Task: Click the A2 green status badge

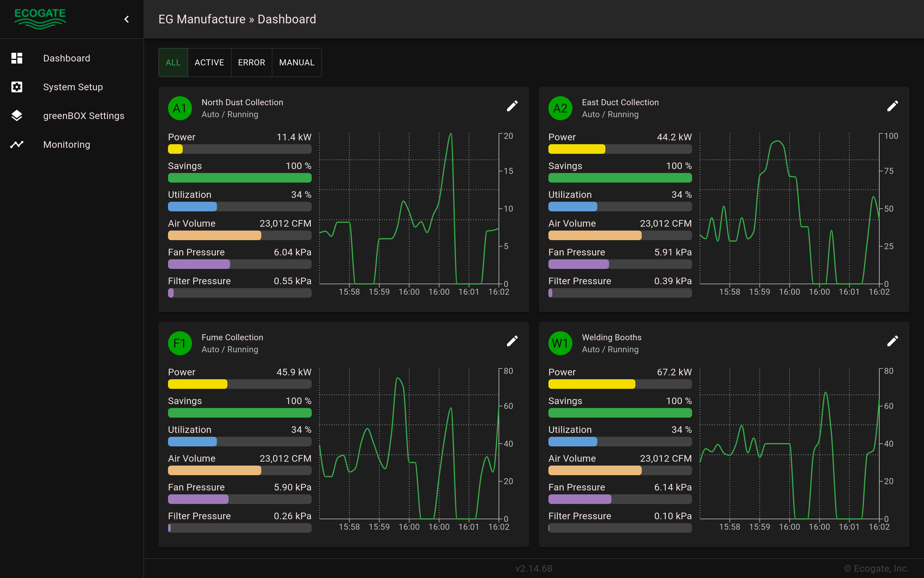Action: click(x=560, y=108)
